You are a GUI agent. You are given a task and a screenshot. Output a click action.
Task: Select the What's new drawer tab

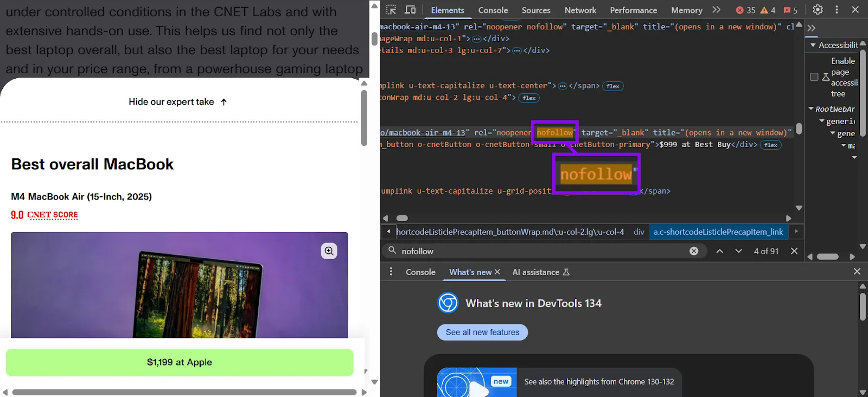coord(470,272)
